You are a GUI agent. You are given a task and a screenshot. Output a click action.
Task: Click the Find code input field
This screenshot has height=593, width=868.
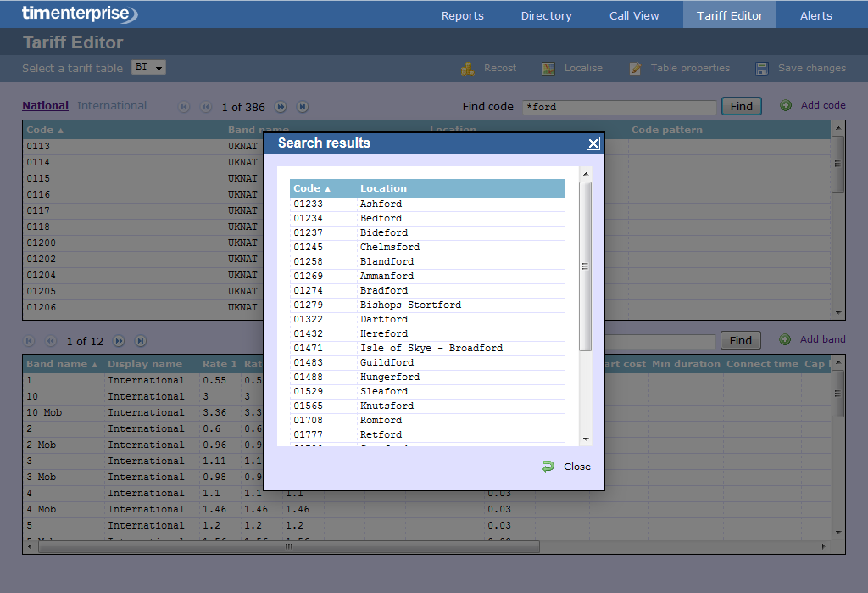619,107
